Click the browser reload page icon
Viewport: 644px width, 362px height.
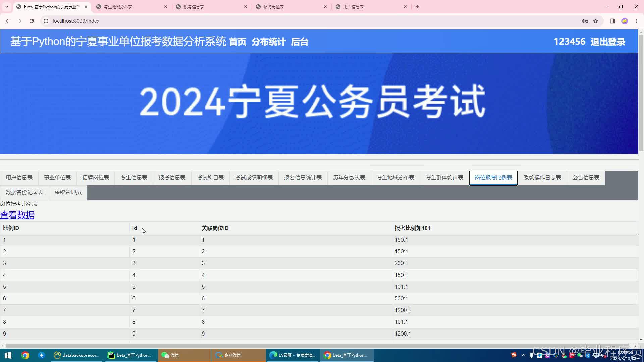pyautogui.click(x=32, y=21)
